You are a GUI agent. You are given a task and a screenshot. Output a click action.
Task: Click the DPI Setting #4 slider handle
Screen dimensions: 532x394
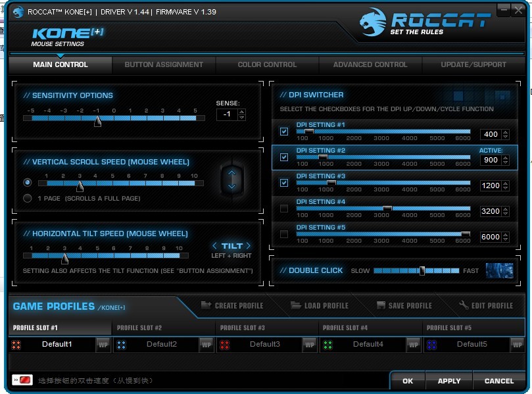(x=387, y=208)
